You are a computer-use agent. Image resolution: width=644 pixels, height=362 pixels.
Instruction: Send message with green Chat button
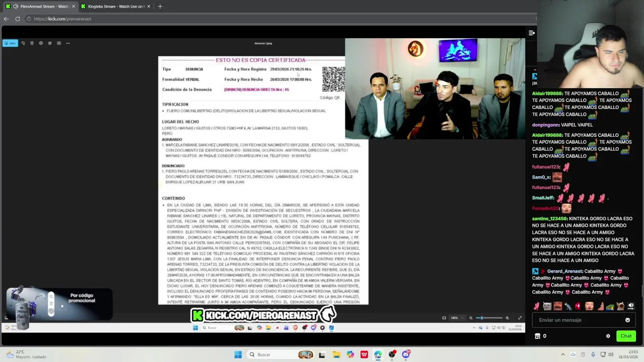click(626, 336)
